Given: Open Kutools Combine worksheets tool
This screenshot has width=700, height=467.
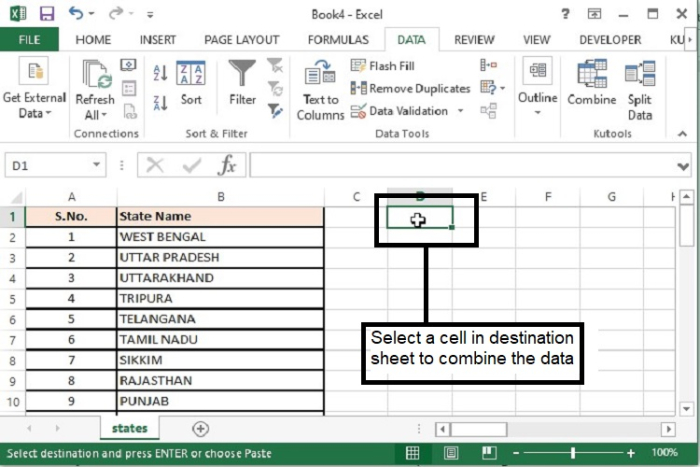Looking at the screenshot, I should [x=592, y=83].
